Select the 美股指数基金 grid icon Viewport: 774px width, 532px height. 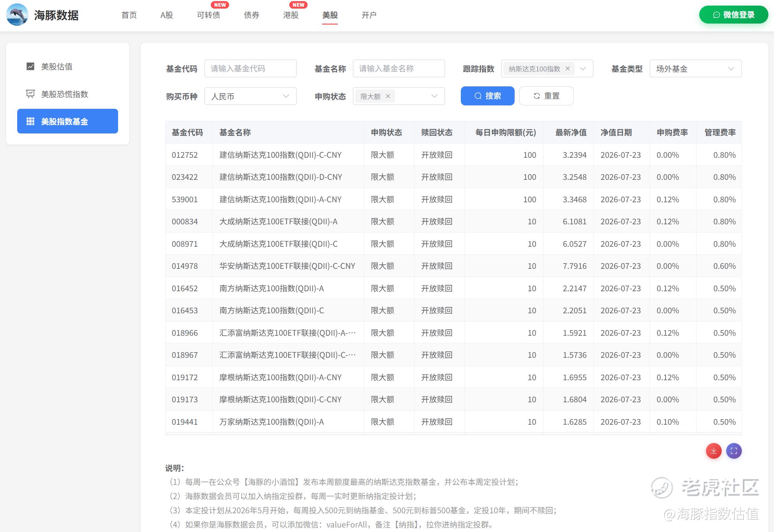point(30,122)
